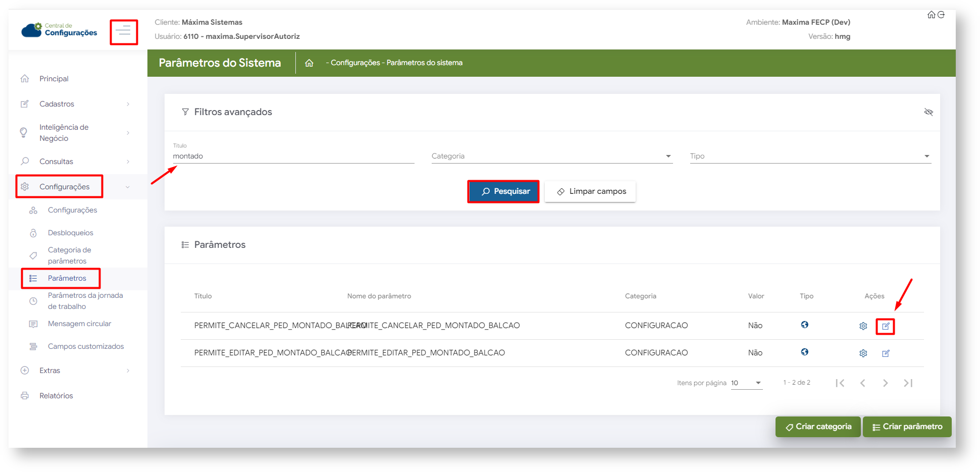Open settings gear for PERMITE_EDITAR_PED_MONTADO_BALCAO
980x472 pixels.
863,353
